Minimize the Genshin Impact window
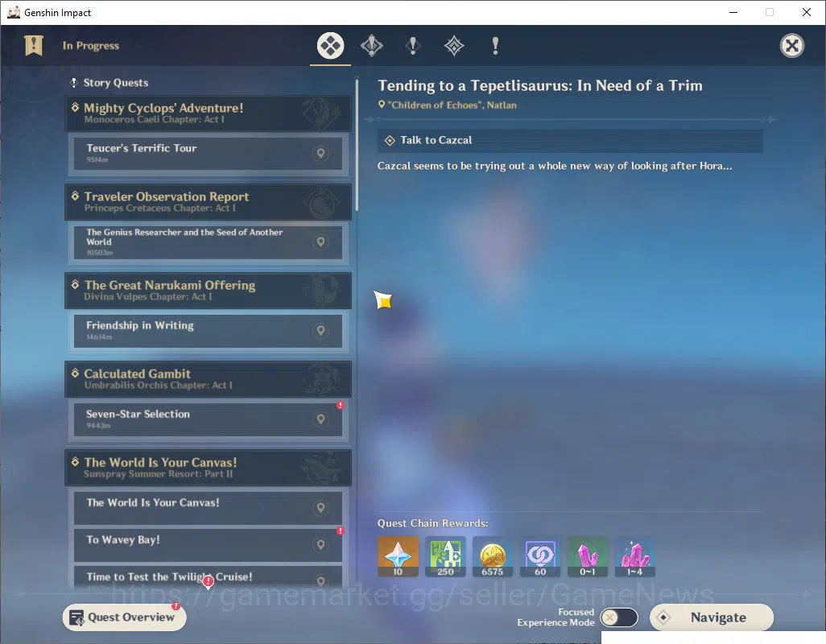Screen dimensions: 826x644 coord(733,12)
